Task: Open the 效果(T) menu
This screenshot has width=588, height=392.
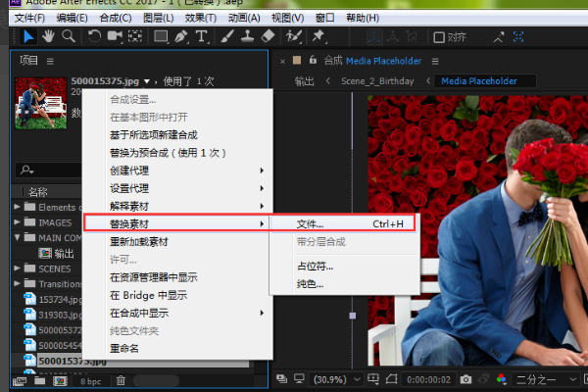Action: (x=201, y=18)
